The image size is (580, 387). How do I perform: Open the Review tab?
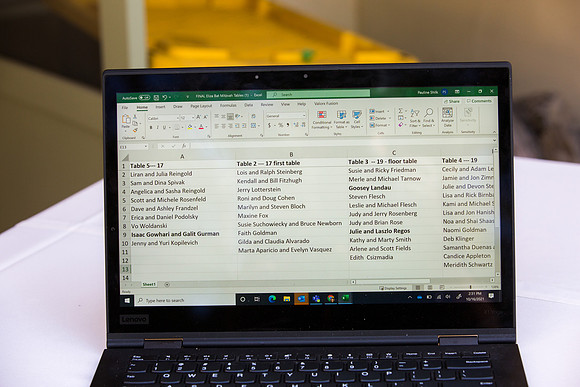pos(267,105)
